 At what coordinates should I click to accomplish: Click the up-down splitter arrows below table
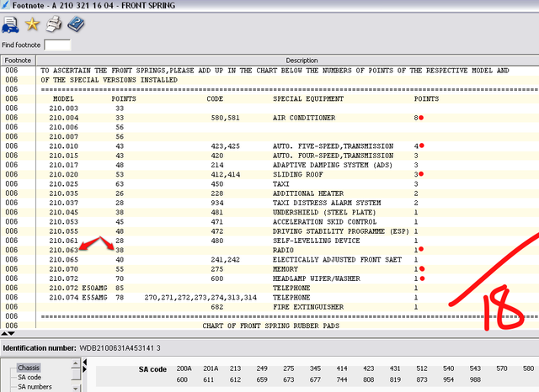8,333
